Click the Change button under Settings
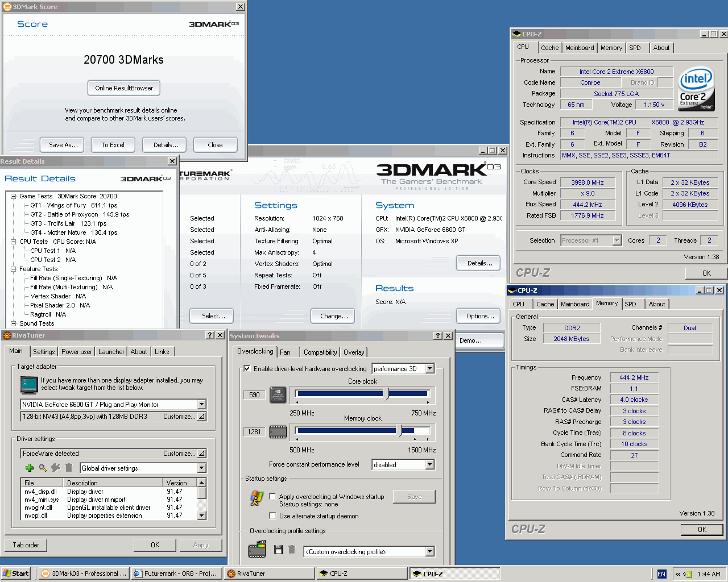 334,316
